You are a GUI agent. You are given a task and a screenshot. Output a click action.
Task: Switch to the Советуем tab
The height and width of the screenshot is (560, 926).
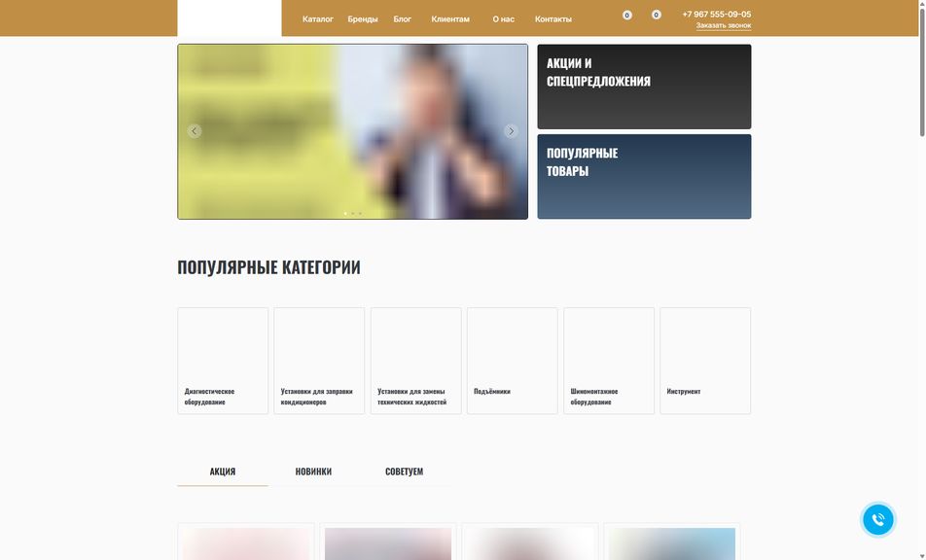(x=404, y=472)
